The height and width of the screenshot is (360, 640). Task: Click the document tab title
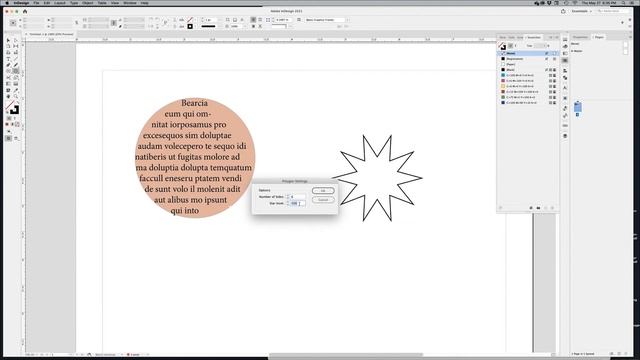pos(51,34)
